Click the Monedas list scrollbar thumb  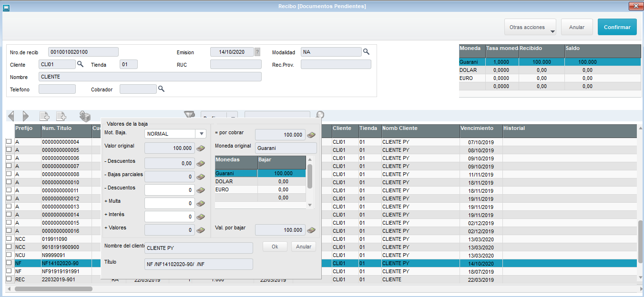click(309, 176)
